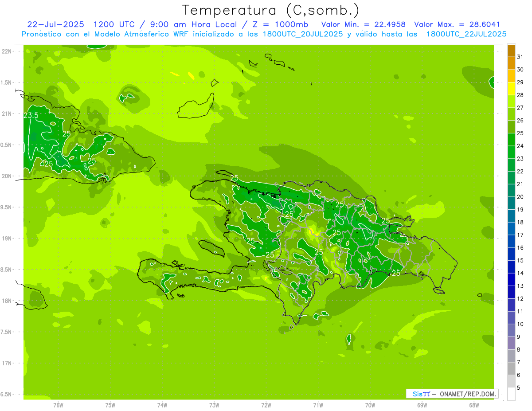Click the 76W longitude axis label
Viewport: 532px width, 411px height.
click(x=58, y=405)
